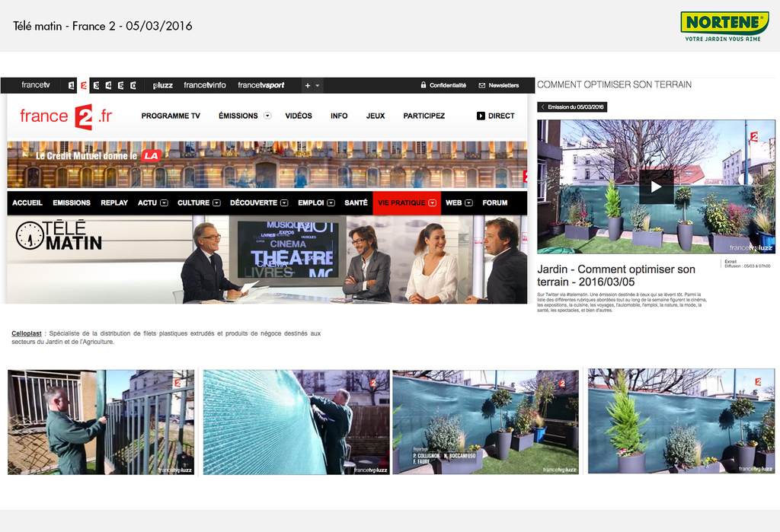Go to VIDÉOS section
Image resolution: width=780 pixels, height=532 pixels.
coord(299,116)
